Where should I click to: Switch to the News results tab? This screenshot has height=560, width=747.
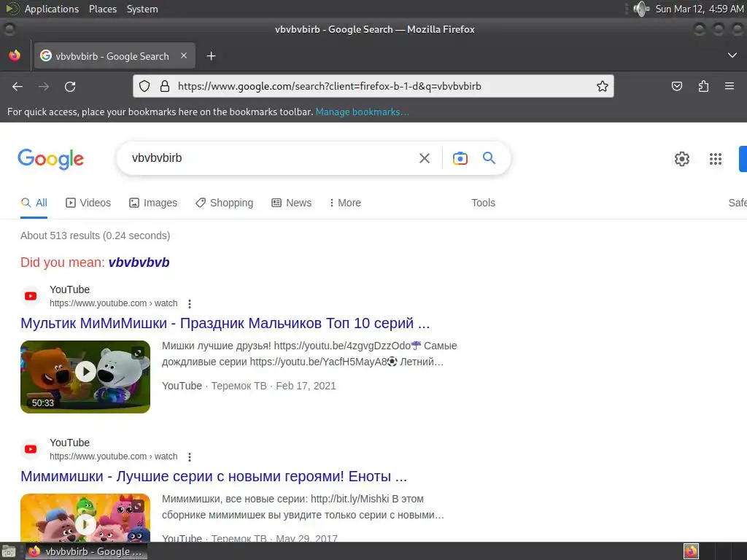click(x=292, y=203)
